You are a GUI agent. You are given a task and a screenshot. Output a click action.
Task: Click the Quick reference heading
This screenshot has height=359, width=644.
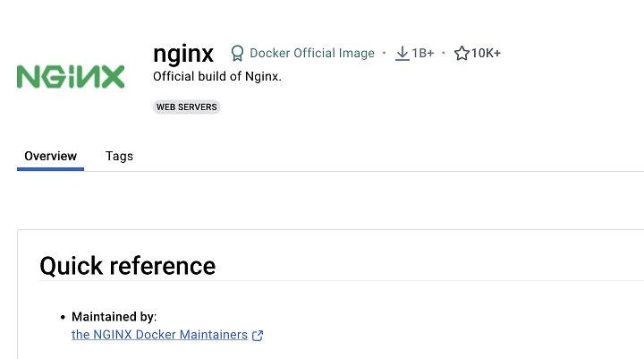pyautogui.click(x=128, y=266)
